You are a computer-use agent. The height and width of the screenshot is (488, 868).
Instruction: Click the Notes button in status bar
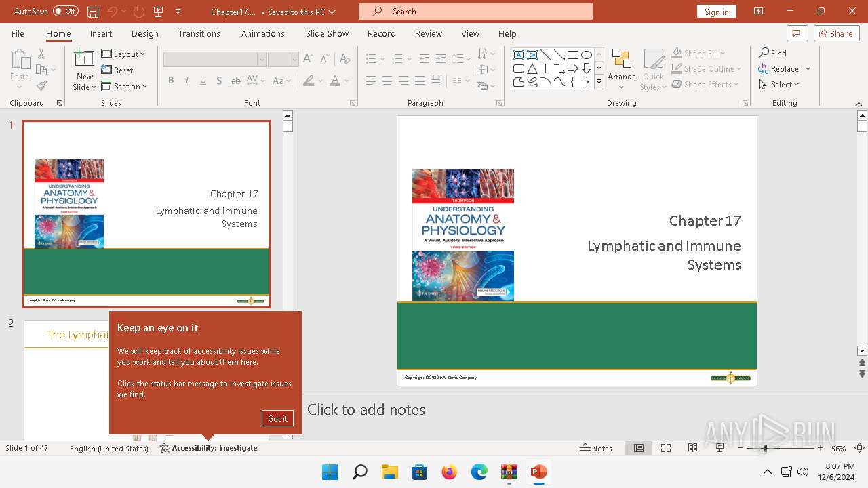point(596,448)
